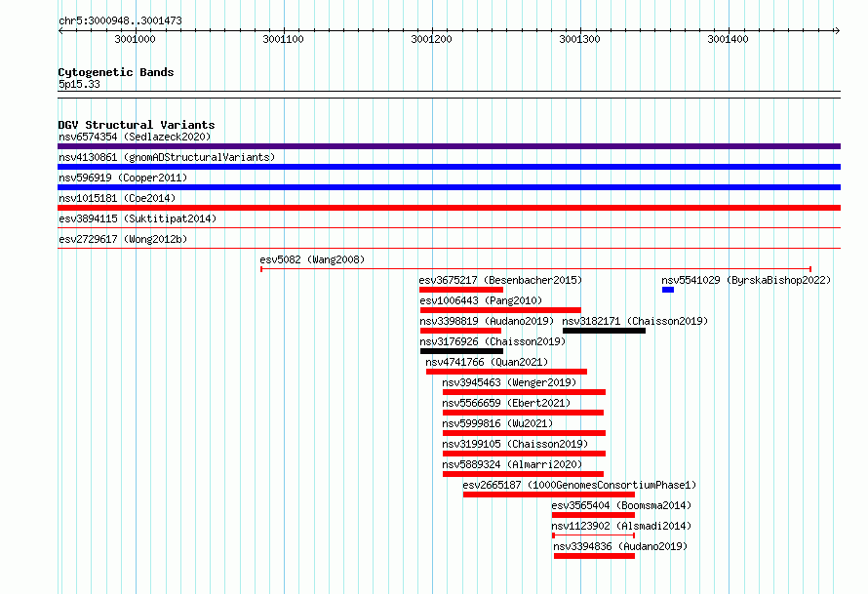Click ruler position 3001300
The image size is (868, 594).
579,39
